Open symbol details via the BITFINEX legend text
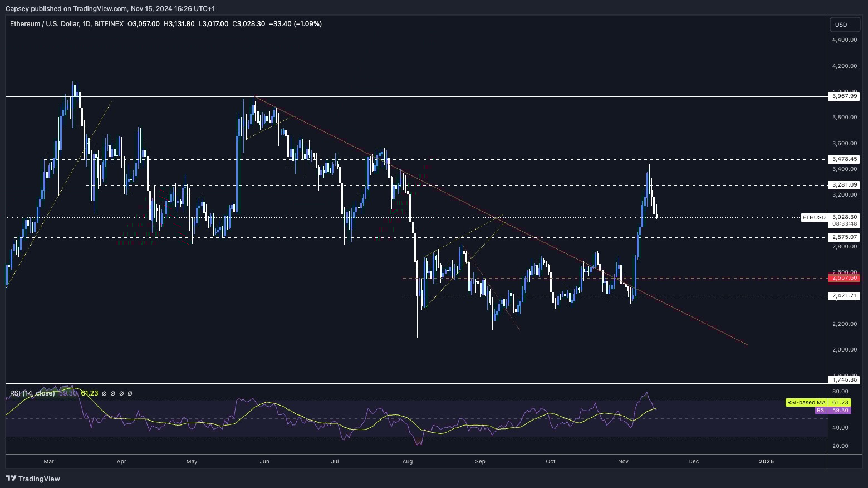 point(107,24)
